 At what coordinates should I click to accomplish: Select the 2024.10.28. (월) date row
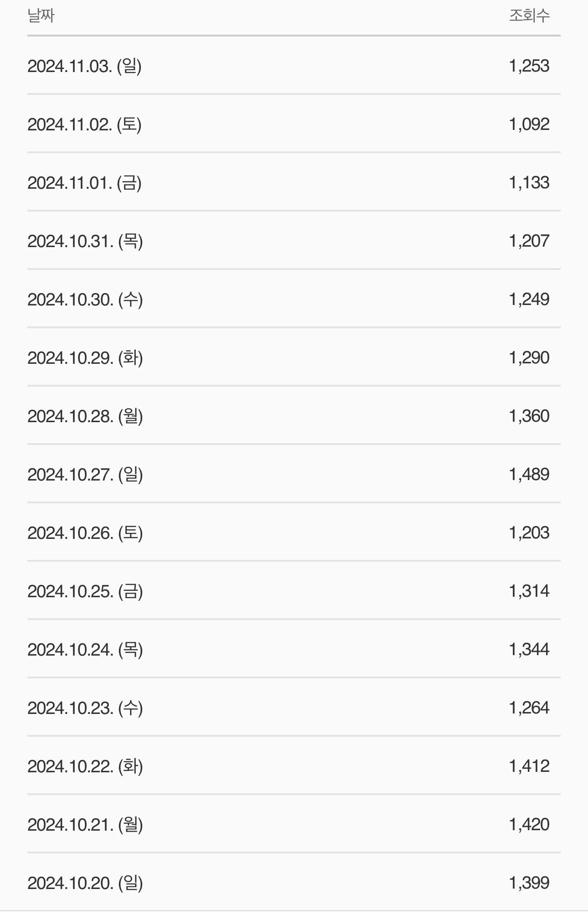(294, 416)
